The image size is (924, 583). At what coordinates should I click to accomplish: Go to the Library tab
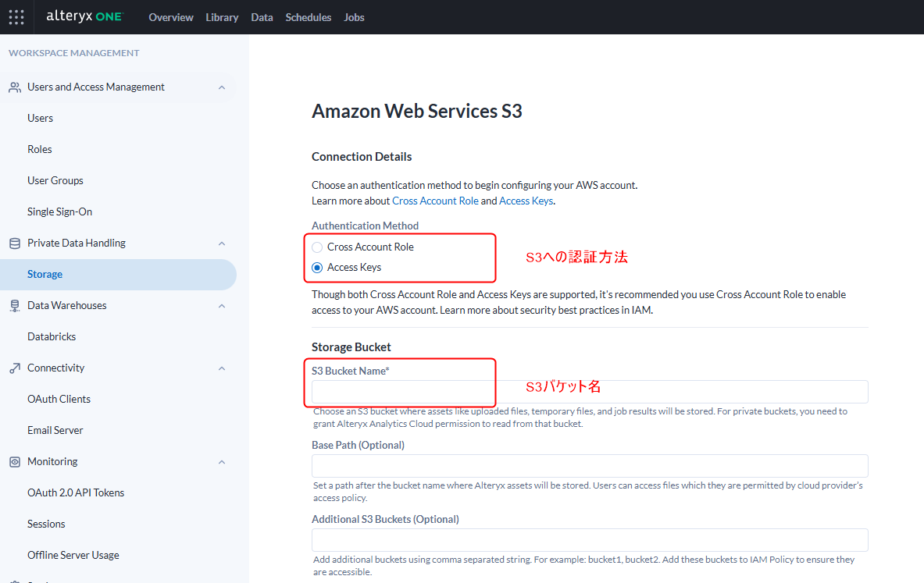coord(222,18)
